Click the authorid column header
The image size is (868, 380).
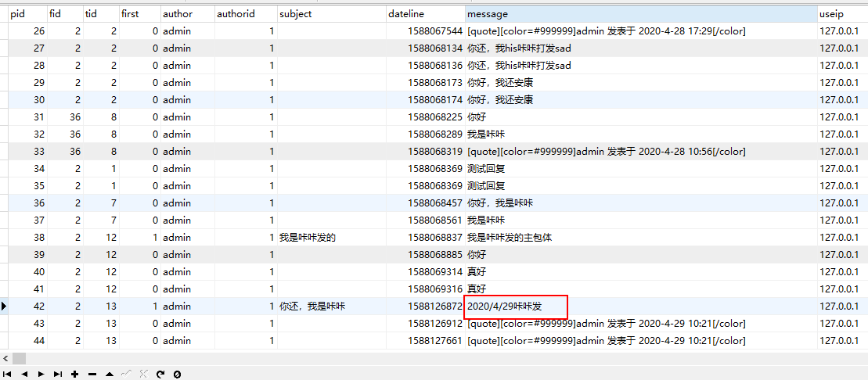[246, 14]
